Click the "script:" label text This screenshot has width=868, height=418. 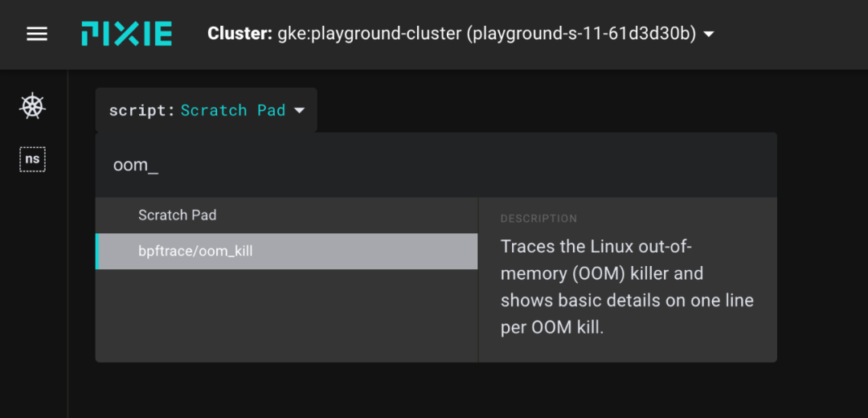[141, 110]
